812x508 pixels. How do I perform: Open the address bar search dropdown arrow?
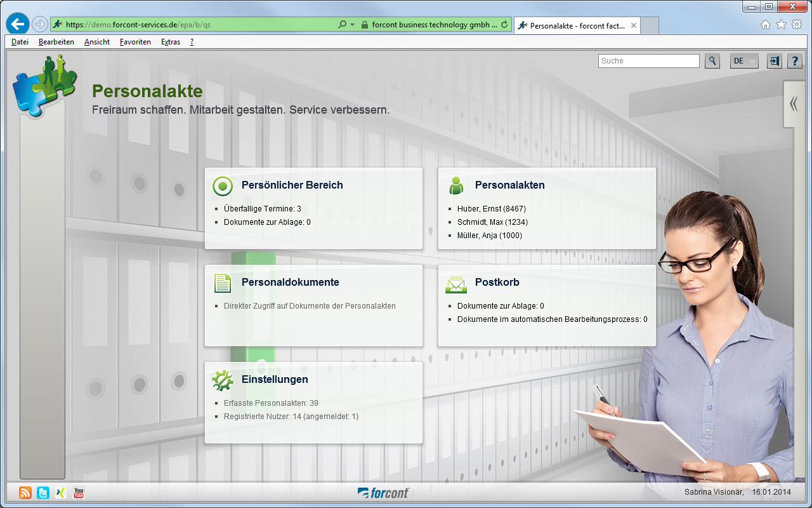pyautogui.click(x=352, y=25)
